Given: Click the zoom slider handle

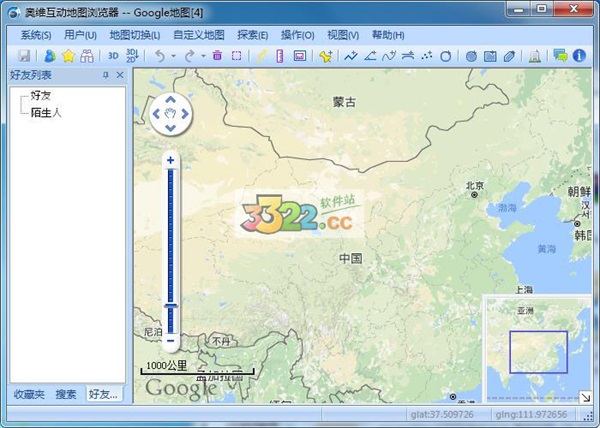Looking at the screenshot, I should point(171,306).
